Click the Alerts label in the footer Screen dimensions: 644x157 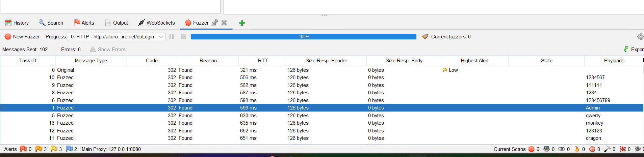[10, 149]
